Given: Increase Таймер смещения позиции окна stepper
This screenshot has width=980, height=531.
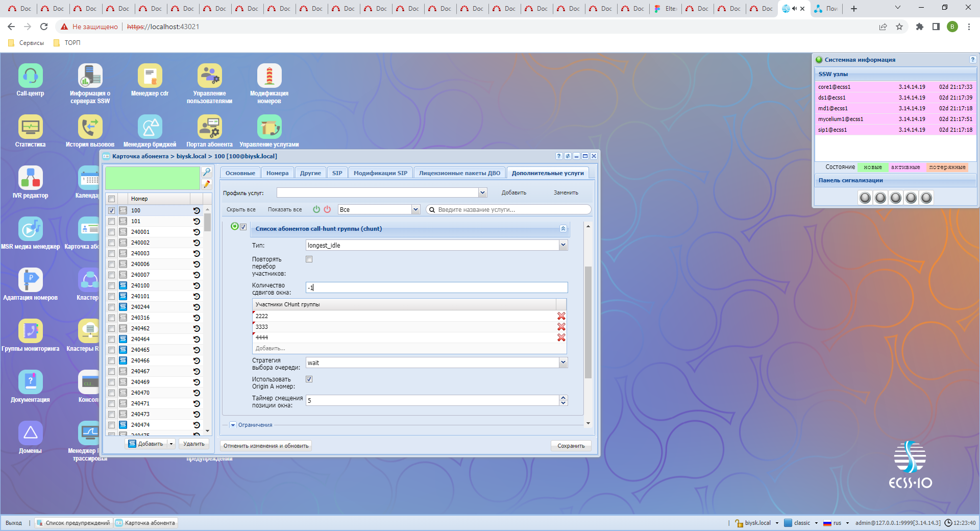Looking at the screenshot, I should (563, 398).
